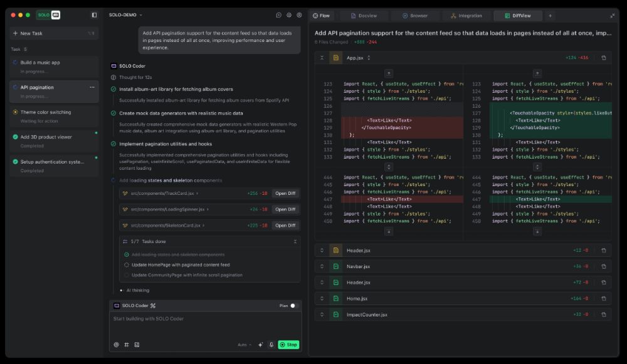Viewport: 627px width, 364px height.
Task: Click the microphone voice input icon
Action: [271, 345]
